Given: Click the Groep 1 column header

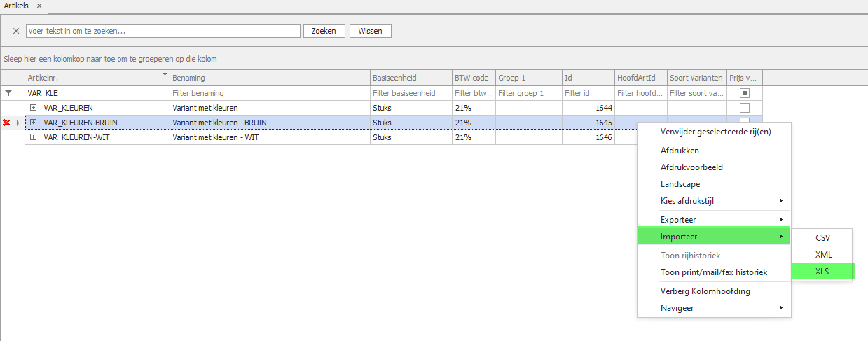Looking at the screenshot, I should (528, 78).
